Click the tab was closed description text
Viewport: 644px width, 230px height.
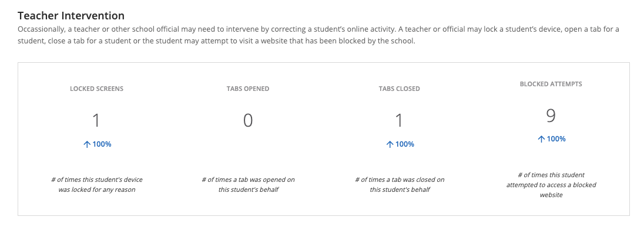click(399, 184)
